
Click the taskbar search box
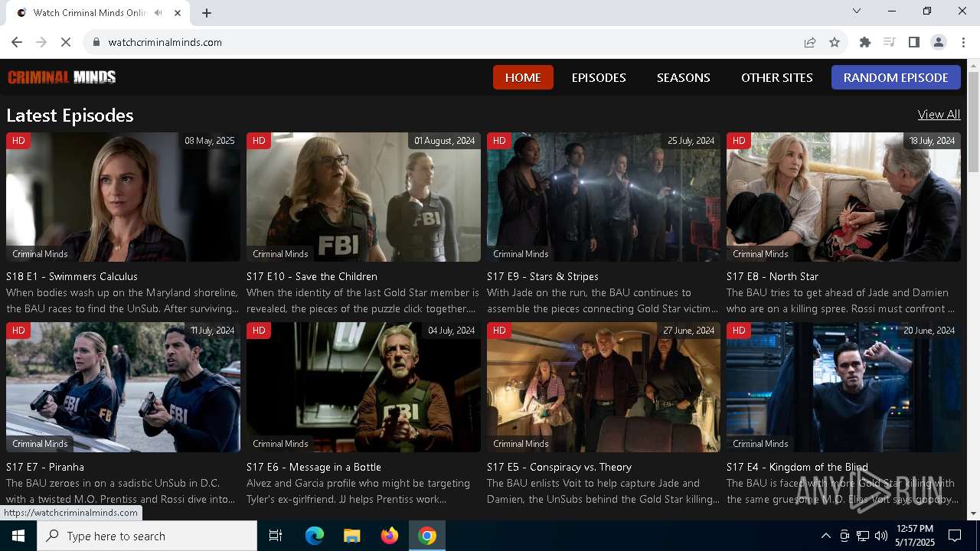point(147,536)
